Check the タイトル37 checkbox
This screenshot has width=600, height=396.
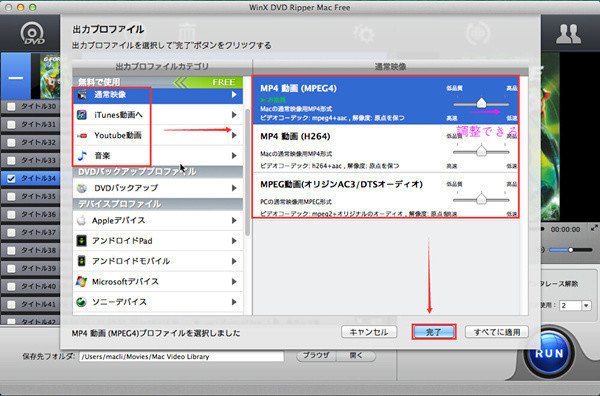[11, 232]
